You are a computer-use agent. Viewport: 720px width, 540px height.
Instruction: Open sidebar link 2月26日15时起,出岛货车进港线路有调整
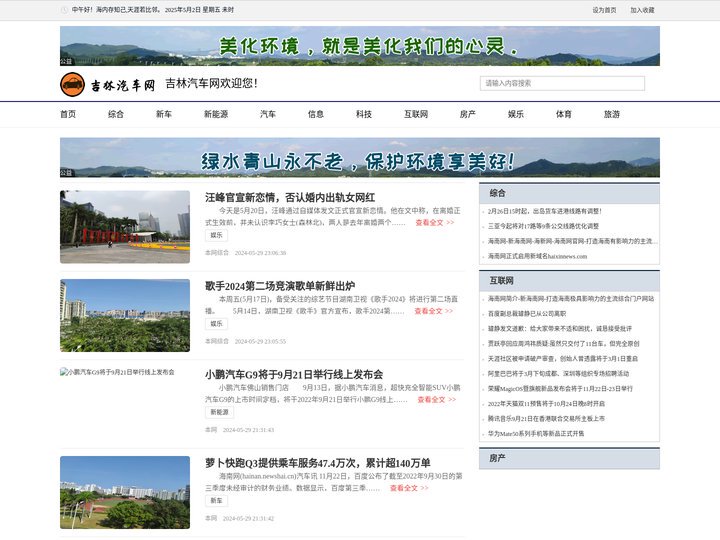545,211
